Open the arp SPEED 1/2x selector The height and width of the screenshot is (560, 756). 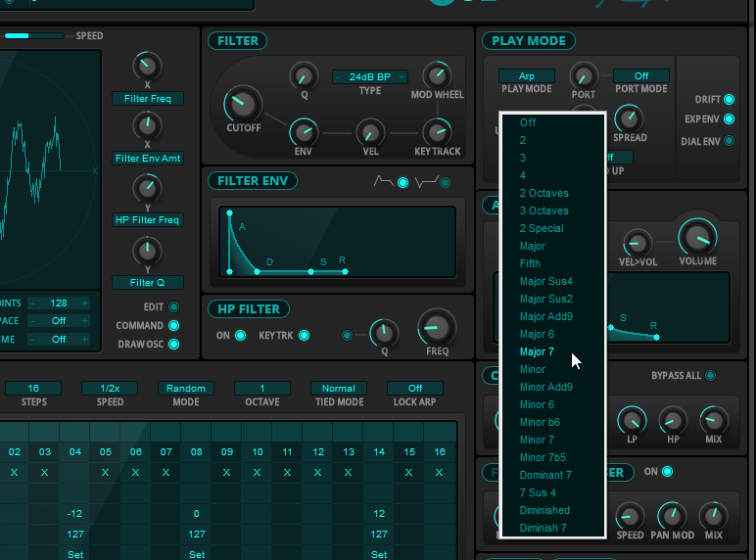110,388
